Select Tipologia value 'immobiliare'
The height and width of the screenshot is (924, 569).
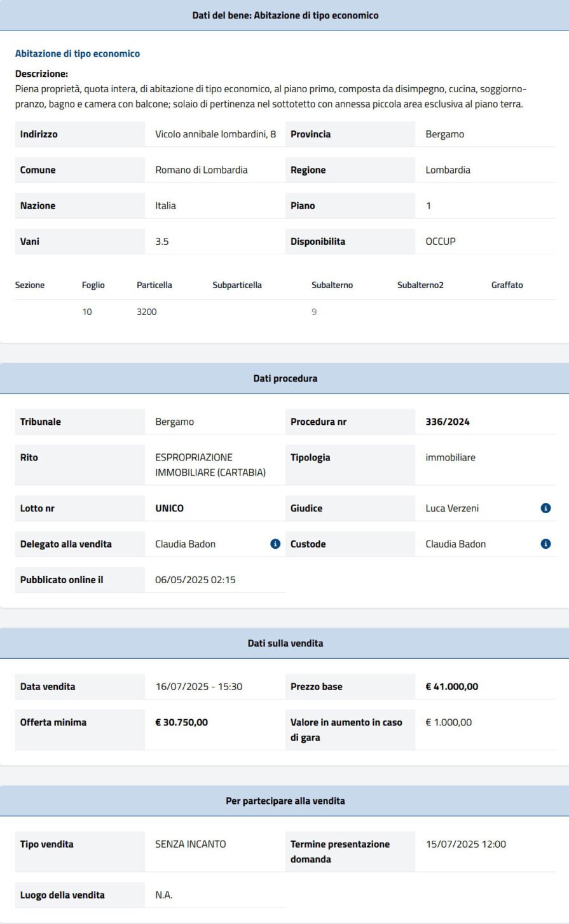click(x=450, y=457)
